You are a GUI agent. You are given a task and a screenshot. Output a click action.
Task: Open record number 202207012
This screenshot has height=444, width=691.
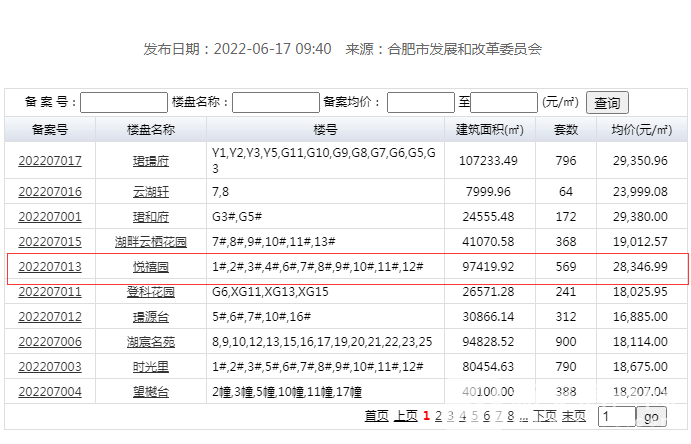click(x=50, y=317)
